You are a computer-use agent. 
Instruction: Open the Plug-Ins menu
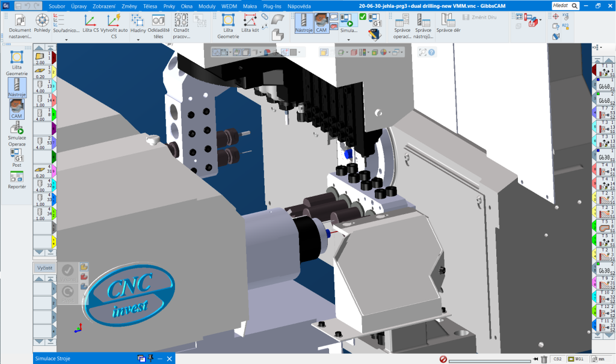[273, 5]
